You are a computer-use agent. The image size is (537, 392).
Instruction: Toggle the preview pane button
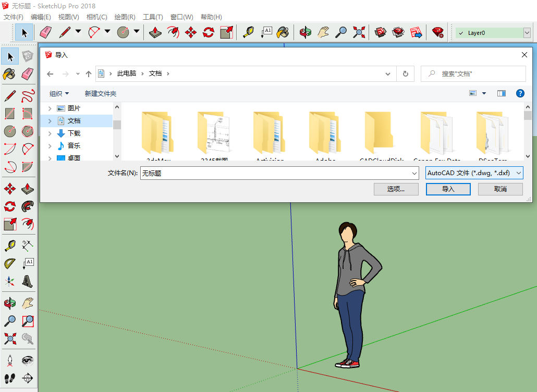[x=502, y=93]
